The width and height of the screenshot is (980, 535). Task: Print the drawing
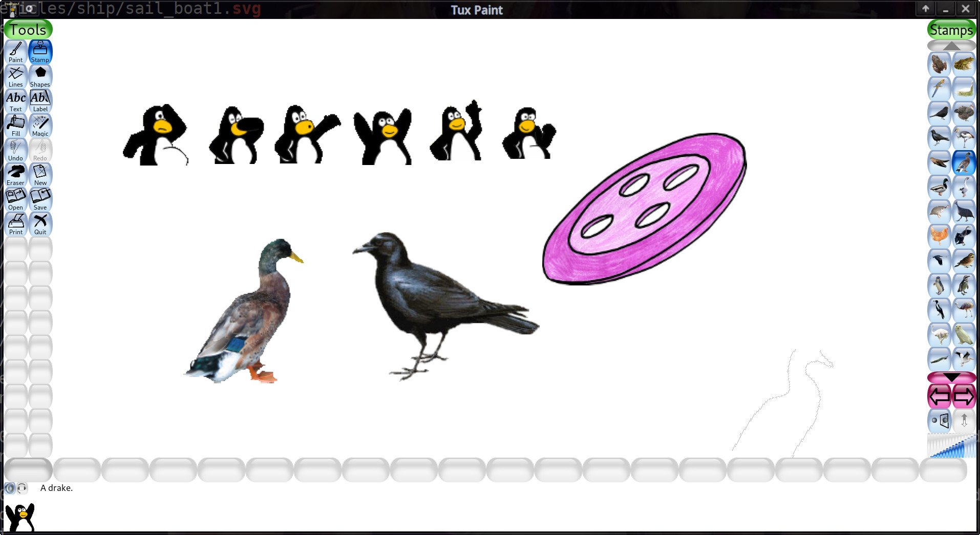(x=16, y=224)
